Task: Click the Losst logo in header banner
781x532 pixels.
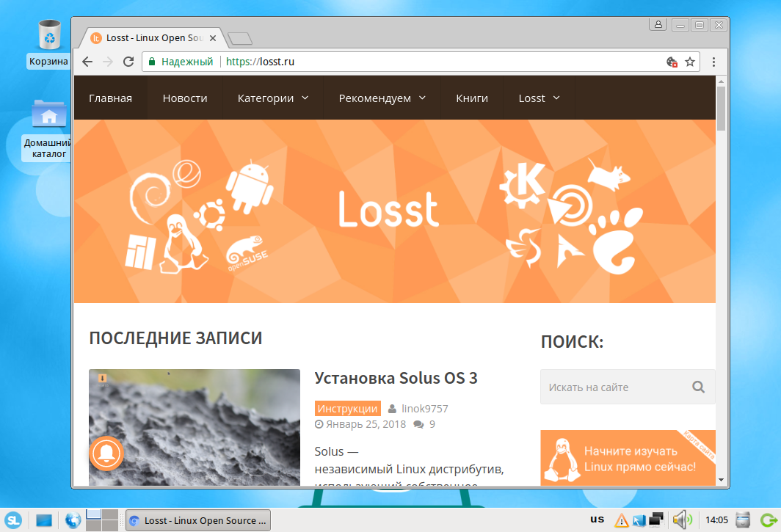Action: [388, 210]
